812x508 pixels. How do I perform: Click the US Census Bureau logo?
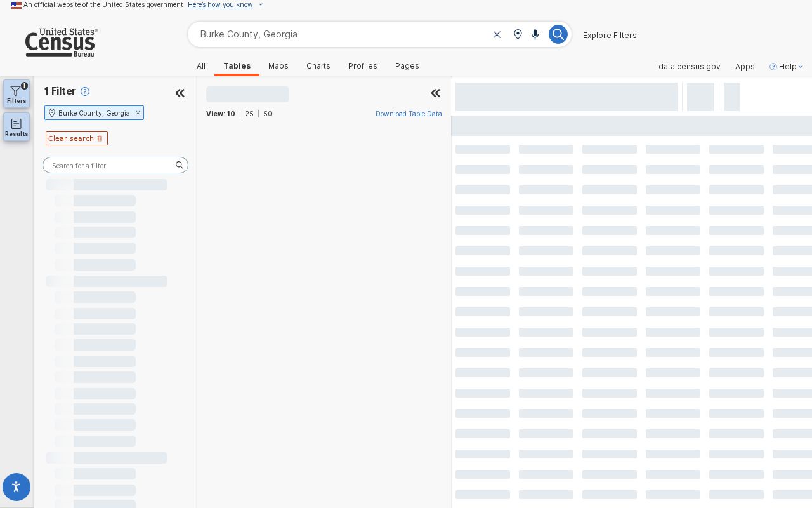[61, 43]
